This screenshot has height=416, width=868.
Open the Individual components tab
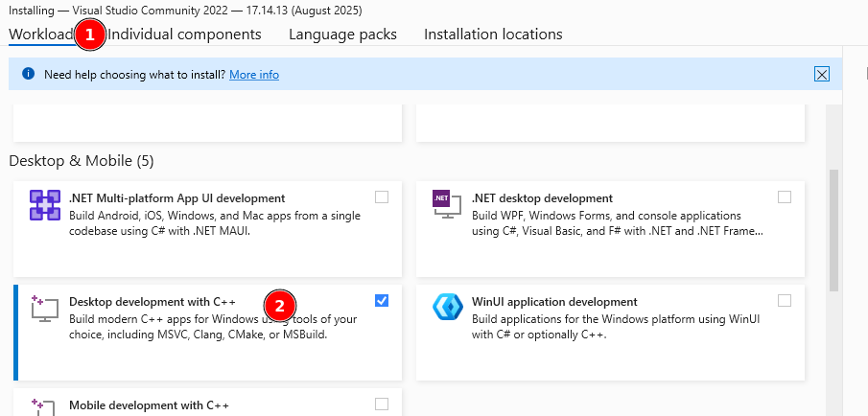coord(184,35)
